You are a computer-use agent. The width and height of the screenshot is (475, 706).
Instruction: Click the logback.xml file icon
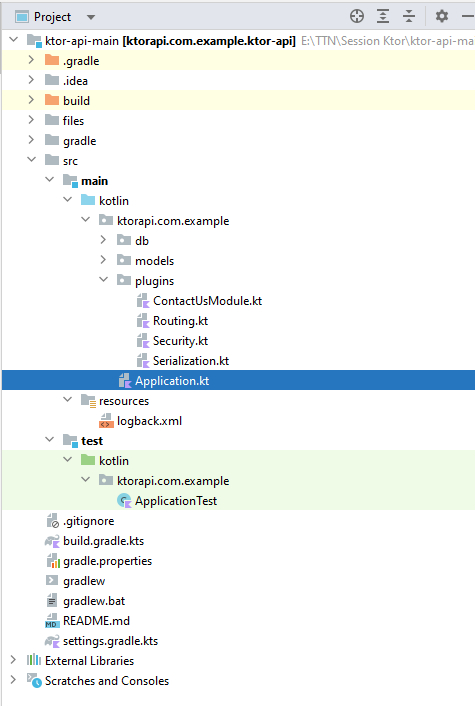pyautogui.click(x=106, y=421)
